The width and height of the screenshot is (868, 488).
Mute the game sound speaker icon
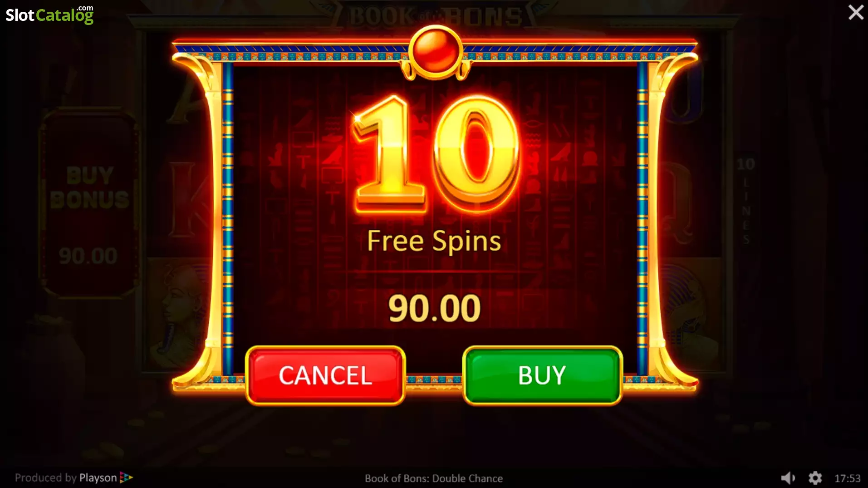(788, 478)
